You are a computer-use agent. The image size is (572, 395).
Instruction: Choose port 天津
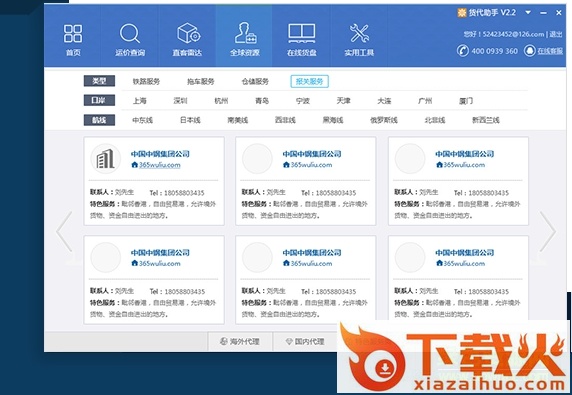coord(344,100)
